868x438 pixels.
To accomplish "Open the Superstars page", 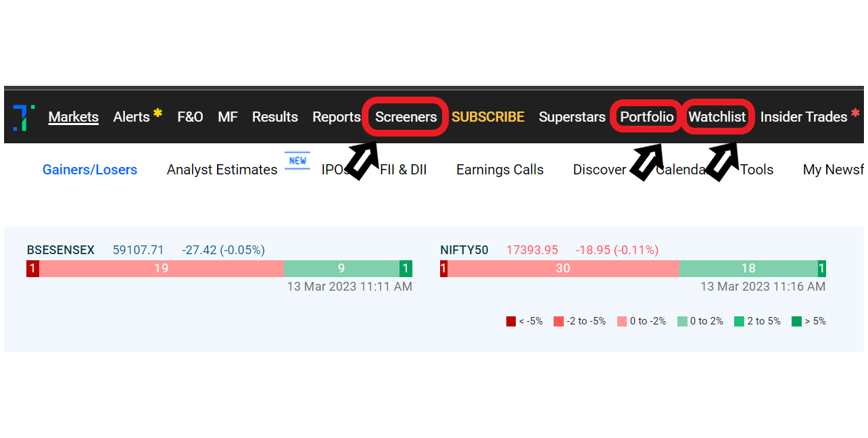I will 572,117.
